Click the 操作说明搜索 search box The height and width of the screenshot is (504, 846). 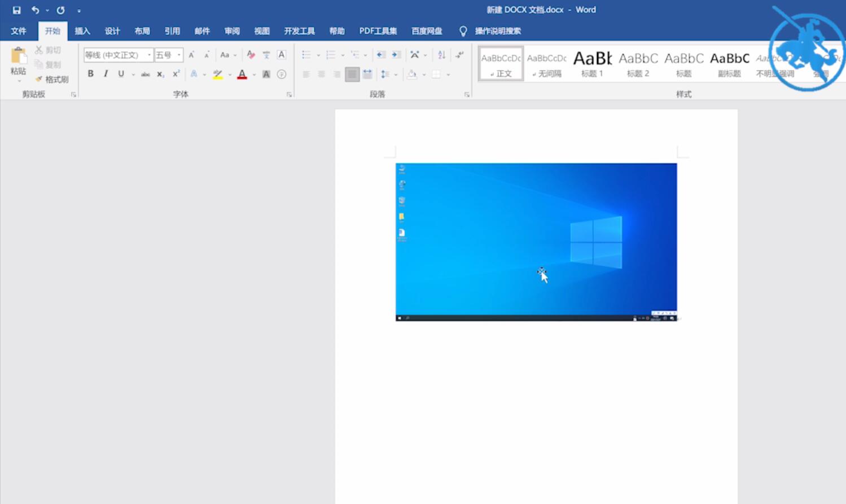(x=497, y=31)
